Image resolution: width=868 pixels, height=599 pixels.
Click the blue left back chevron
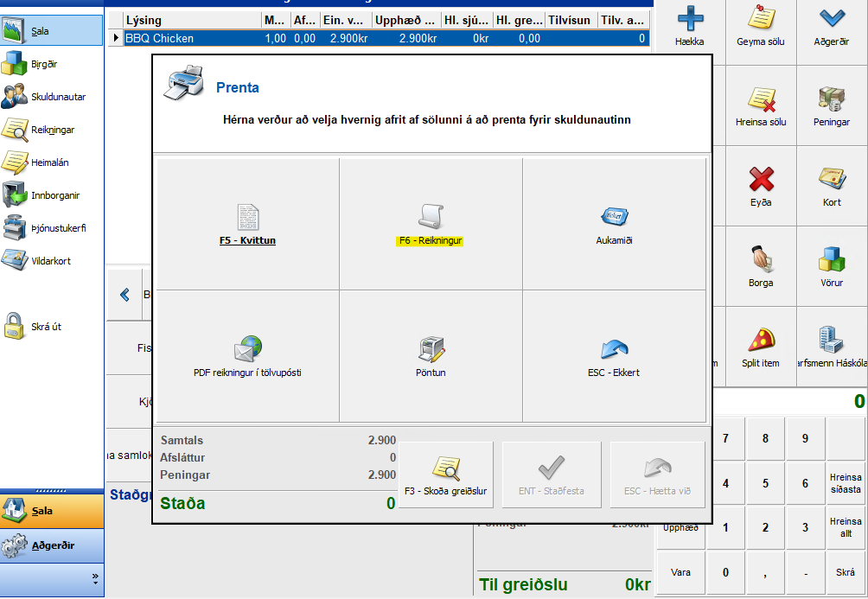[124, 295]
